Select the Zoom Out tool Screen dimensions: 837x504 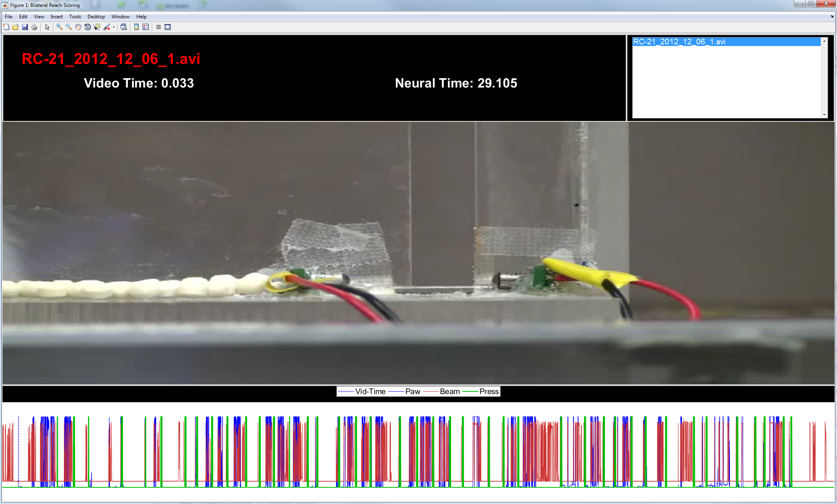[x=69, y=27]
